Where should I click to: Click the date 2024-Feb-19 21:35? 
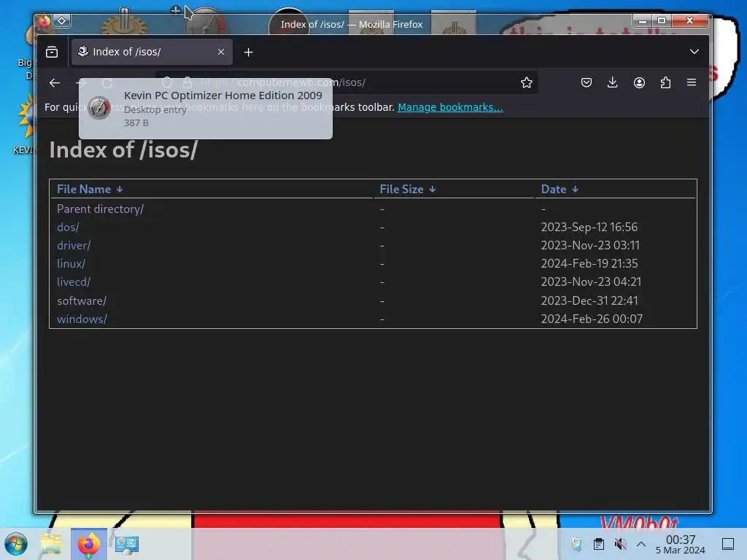coord(589,263)
